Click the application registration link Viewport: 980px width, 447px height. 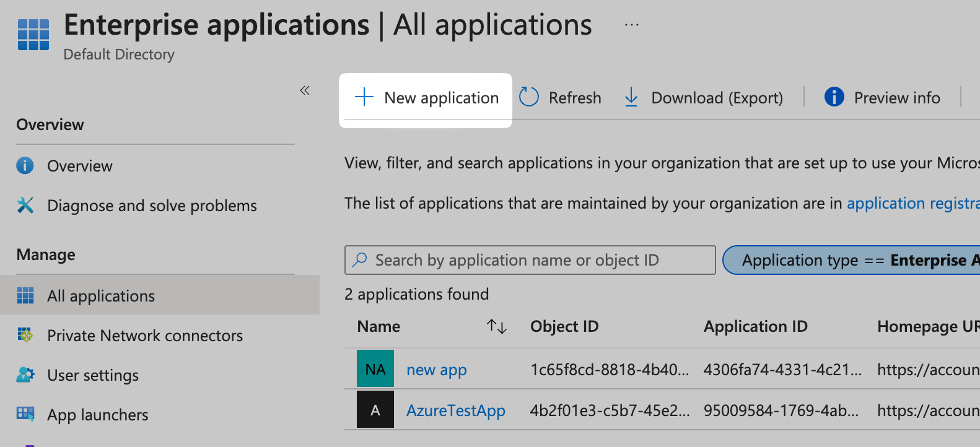point(912,203)
